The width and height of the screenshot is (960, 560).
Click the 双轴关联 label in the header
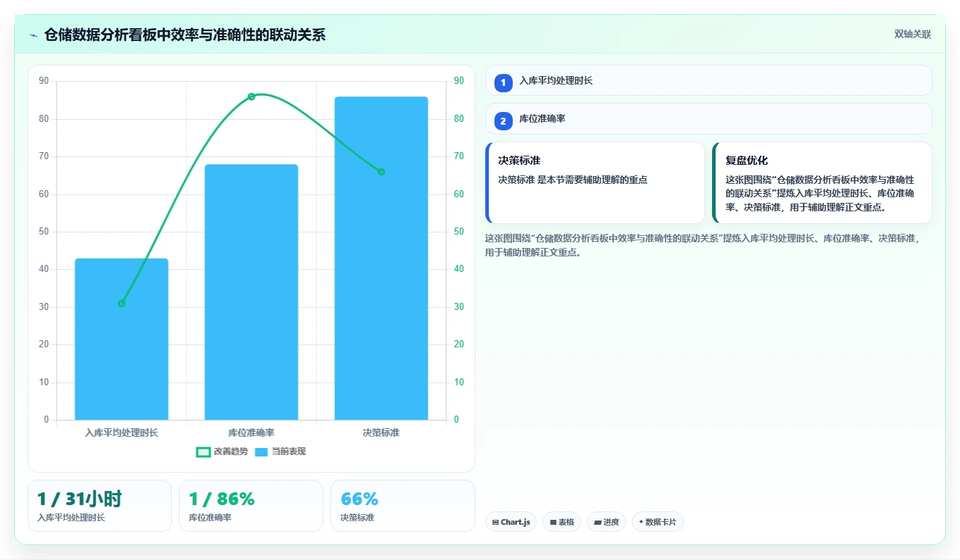912,35
